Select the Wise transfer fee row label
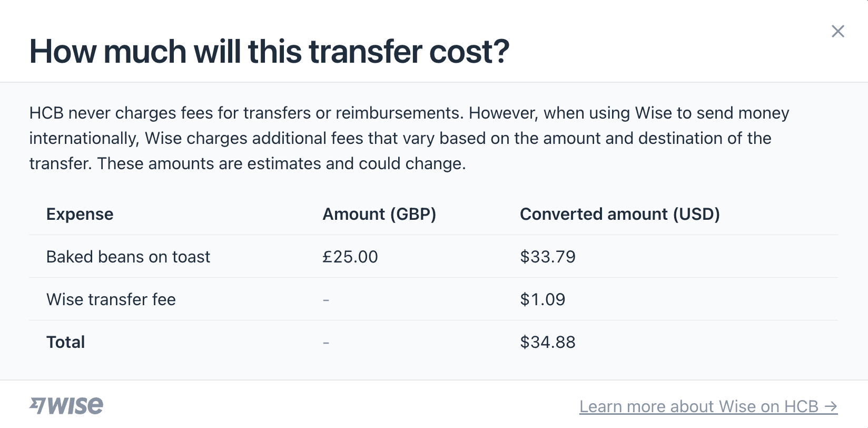This screenshot has width=868, height=428. click(x=111, y=299)
